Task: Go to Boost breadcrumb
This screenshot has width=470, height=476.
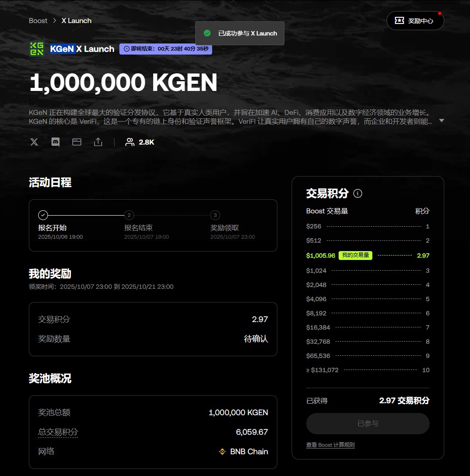Action: pos(38,21)
